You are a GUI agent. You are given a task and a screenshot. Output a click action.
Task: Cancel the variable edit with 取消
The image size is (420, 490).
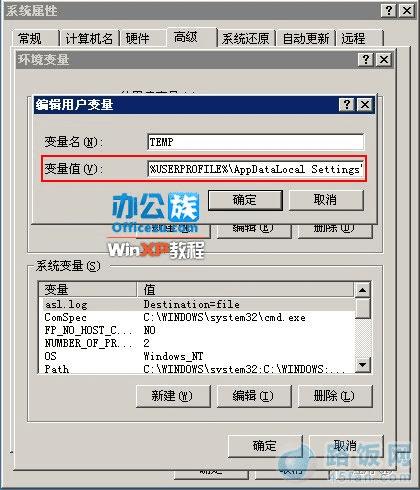tap(326, 200)
